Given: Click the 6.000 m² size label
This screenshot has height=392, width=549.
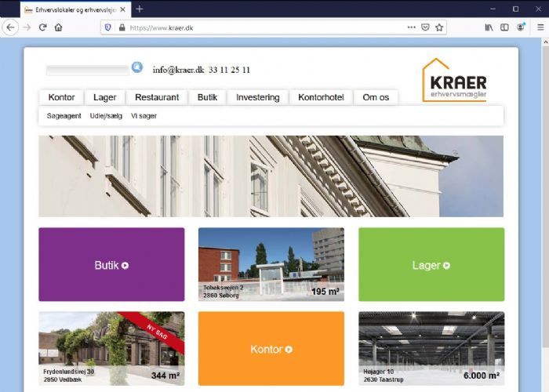Looking at the screenshot, I should (x=481, y=376).
